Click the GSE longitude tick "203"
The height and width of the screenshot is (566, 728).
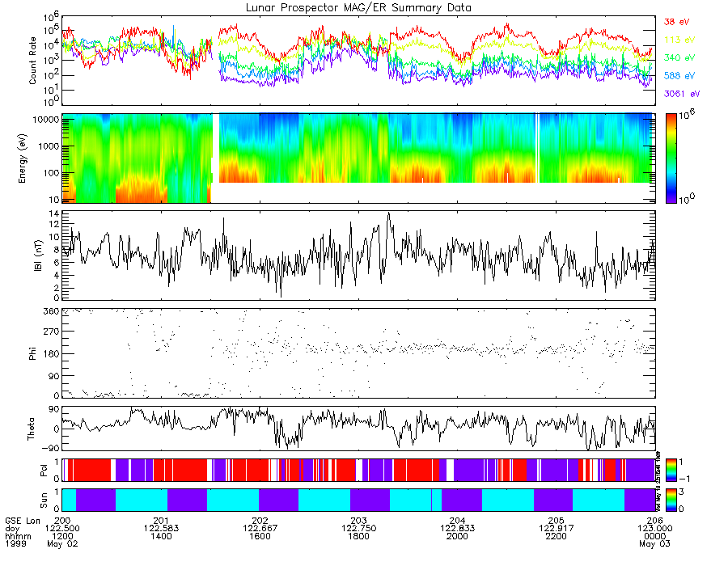[359, 521]
